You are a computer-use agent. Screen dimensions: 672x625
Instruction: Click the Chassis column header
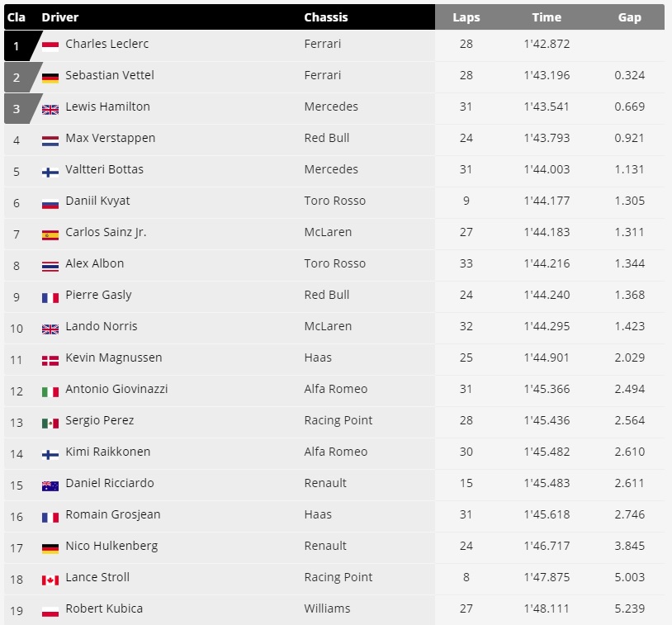(326, 17)
